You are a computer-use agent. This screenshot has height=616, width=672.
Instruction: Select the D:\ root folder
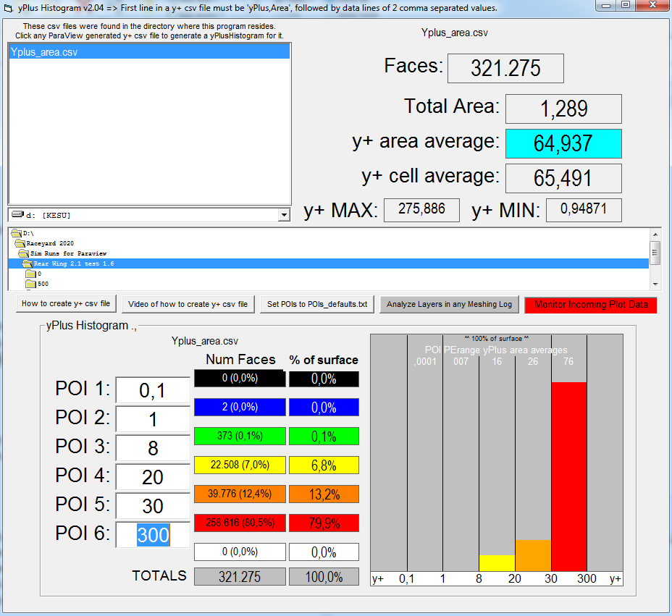point(29,234)
